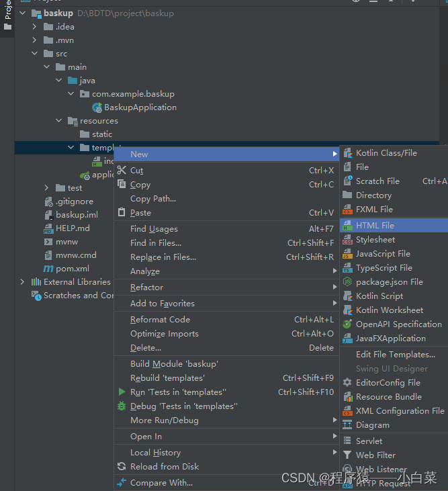The height and width of the screenshot is (491, 448).
Task: Collapse the templates folder chevron
Action: 71,148
